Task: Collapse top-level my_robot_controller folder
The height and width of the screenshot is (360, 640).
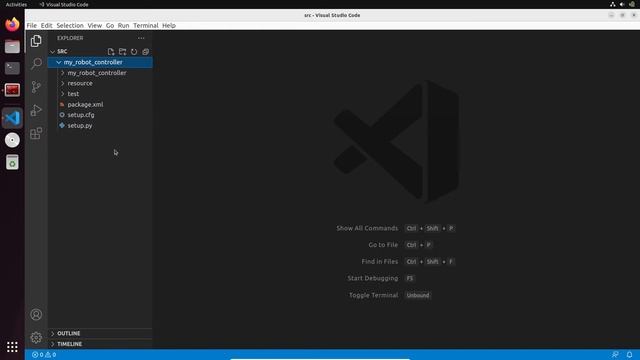Action: (x=59, y=62)
